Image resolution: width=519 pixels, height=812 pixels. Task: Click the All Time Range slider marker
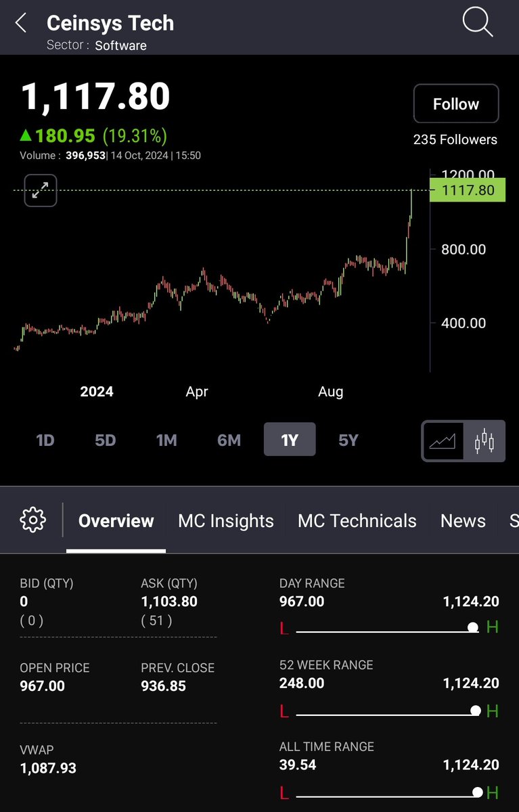[x=478, y=792]
